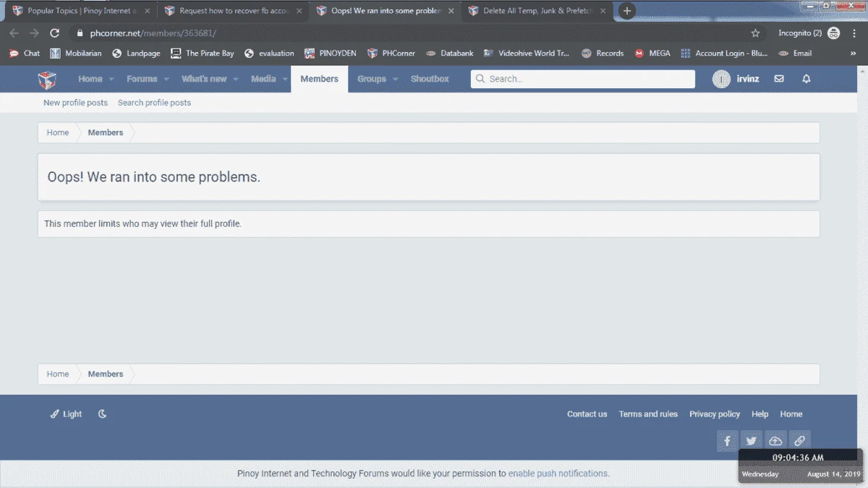Open the alerts bell icon
Image resolution: width=868 pixels, height=488 pixels.
[x=807, y=79]
